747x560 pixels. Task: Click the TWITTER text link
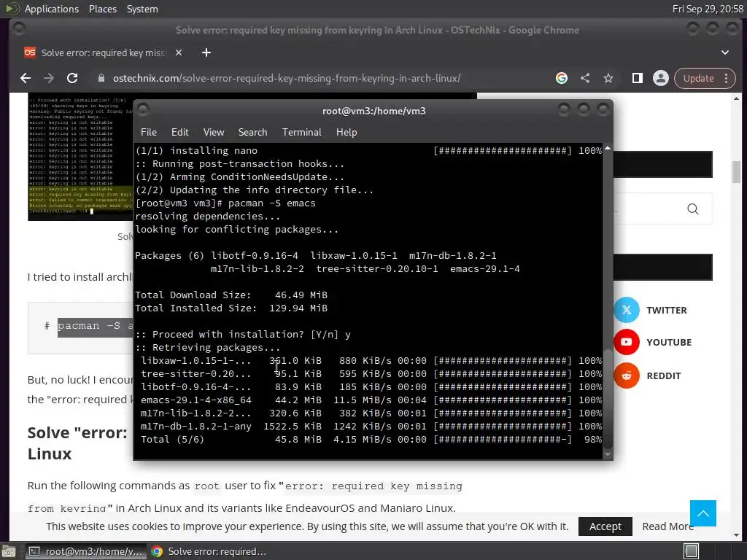(667, 311)
